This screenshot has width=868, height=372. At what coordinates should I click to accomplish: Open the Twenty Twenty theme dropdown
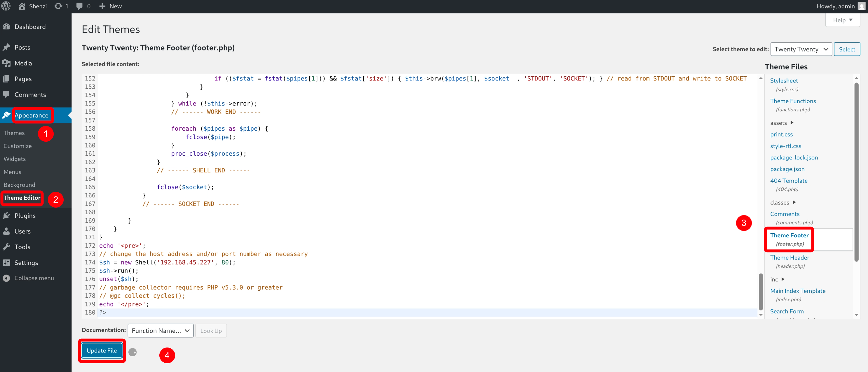coord(801,49)
